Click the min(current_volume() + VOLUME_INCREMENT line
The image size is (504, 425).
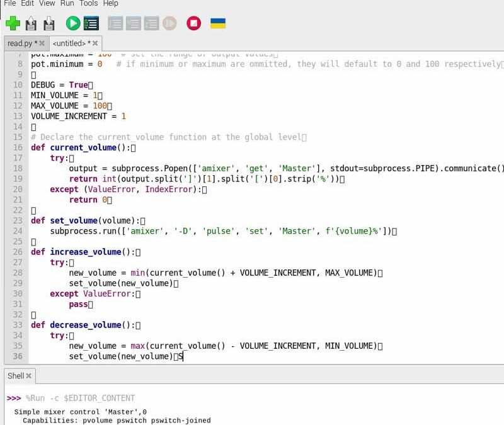(223, 273)
